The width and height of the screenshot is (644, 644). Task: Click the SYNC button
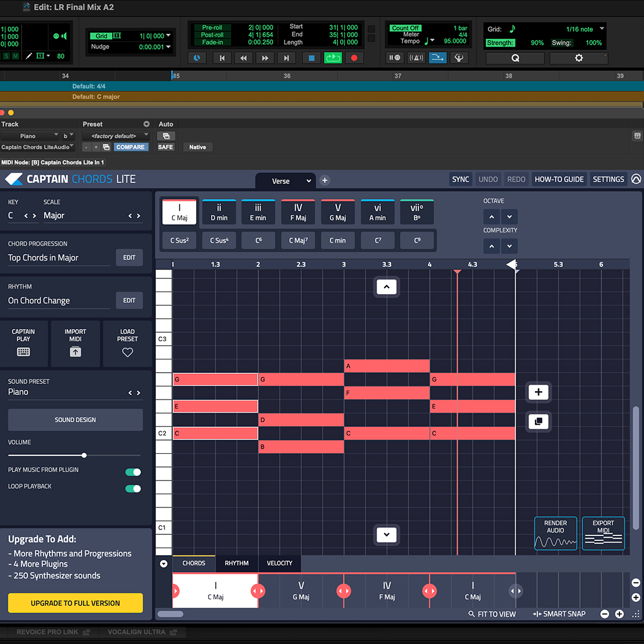[x=460, y=179]
